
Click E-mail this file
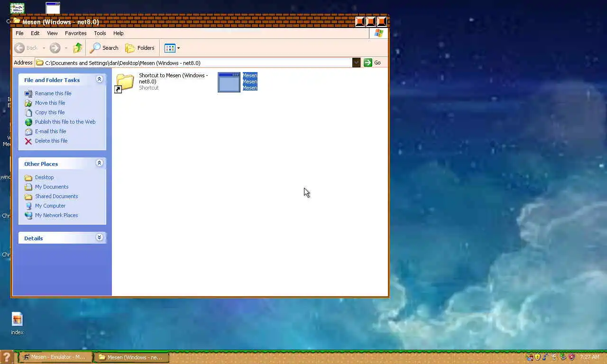coord(50,131)
